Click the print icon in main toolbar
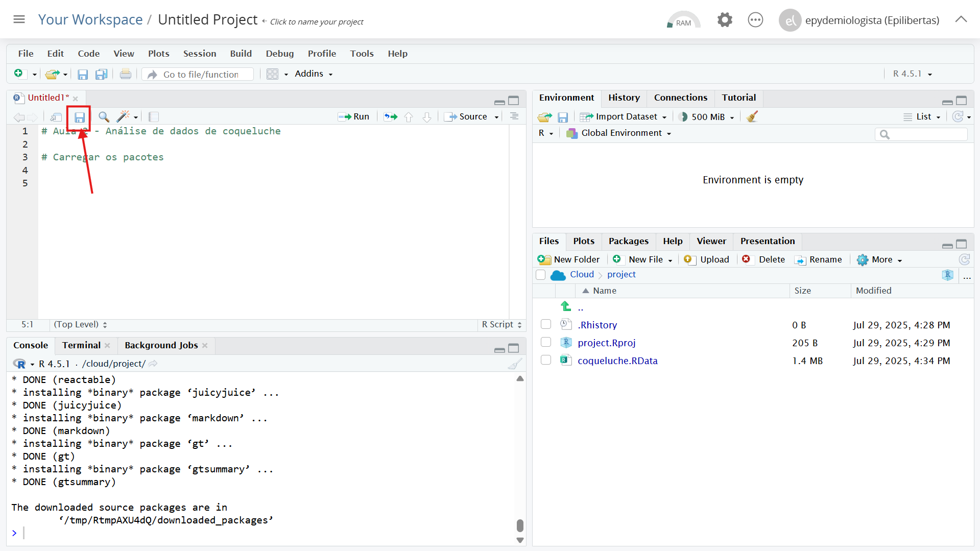The width and height of the screenshot is (980, 551). point(125,75)
